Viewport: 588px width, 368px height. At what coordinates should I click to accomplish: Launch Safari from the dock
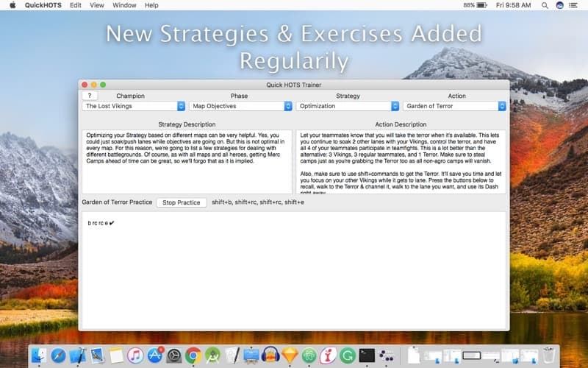pos(59,355)
